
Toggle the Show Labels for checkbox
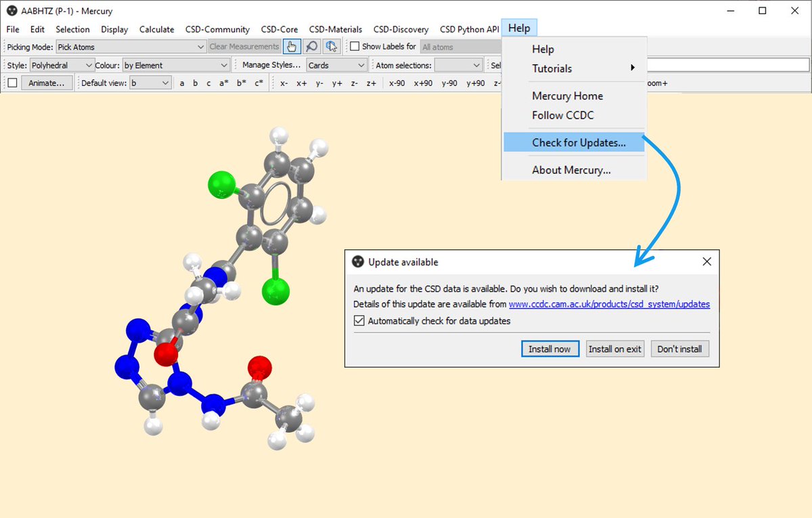(x=354, y=47)
